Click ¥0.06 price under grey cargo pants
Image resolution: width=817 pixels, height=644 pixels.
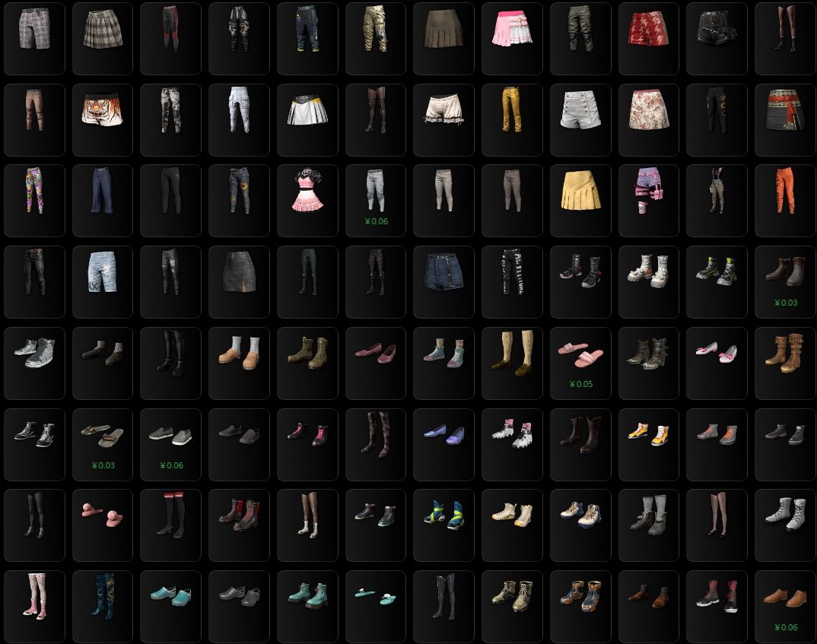point(377,221)
